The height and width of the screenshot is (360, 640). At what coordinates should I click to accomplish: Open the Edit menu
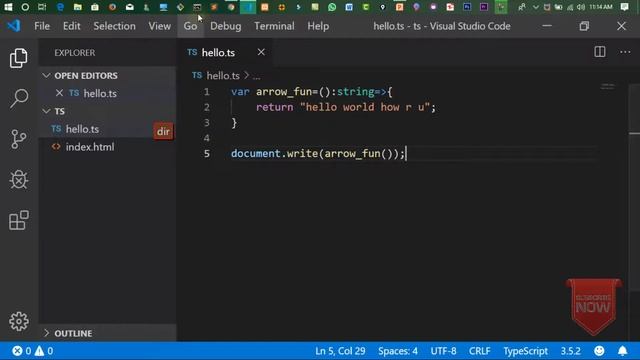pyautogui.click(x=71, y=26)
